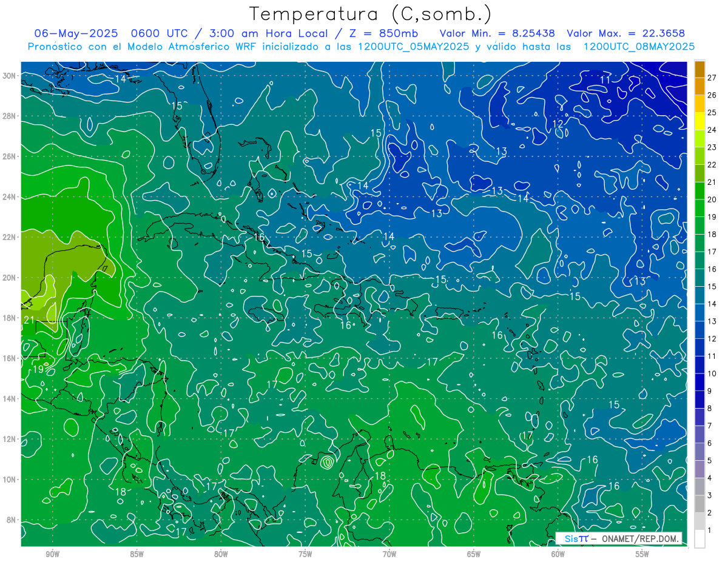Click the 30N latitude axis label

coord(8,76)
